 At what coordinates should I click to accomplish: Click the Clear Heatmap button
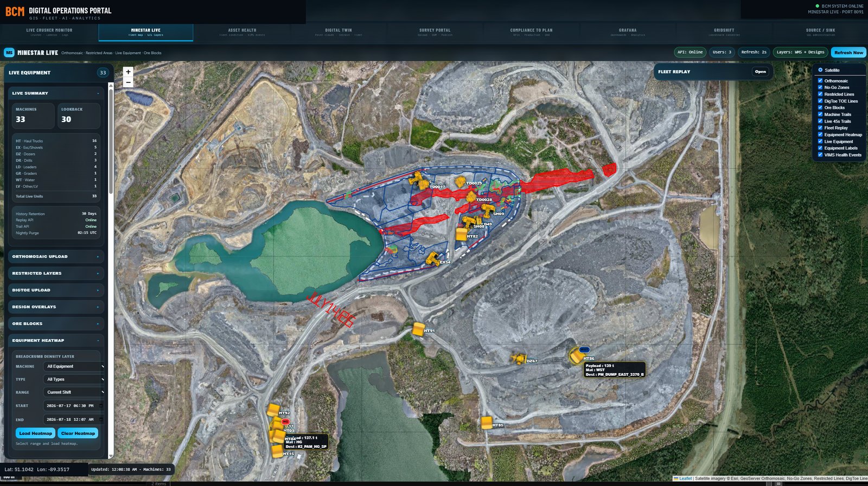tap(78, 433)
